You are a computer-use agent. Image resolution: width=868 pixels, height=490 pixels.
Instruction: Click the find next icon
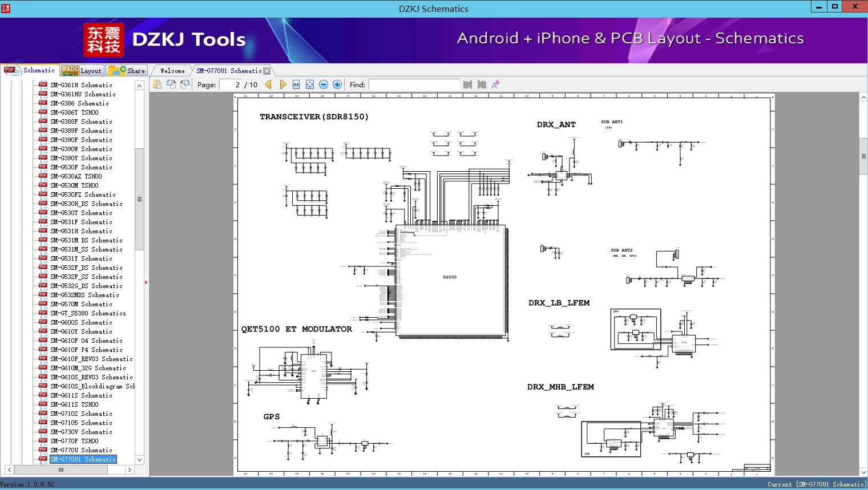click(482, 84)
